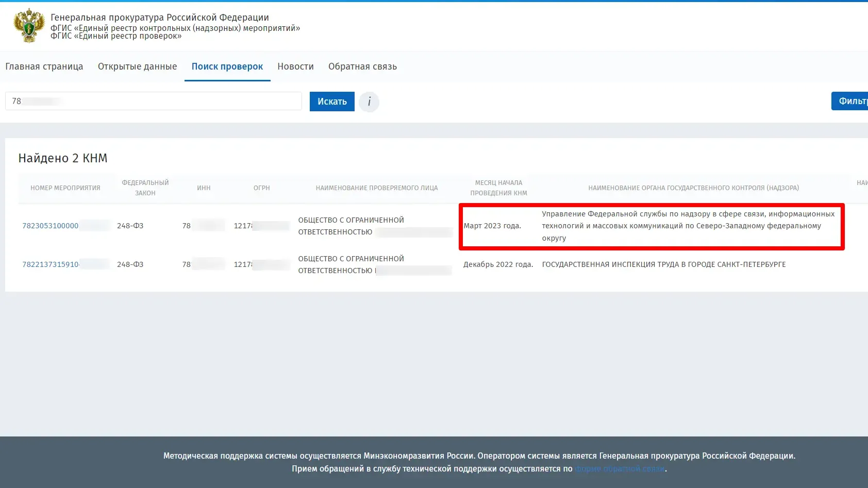
Task: Click the ОГРН column header
Action: coord(262,188)
